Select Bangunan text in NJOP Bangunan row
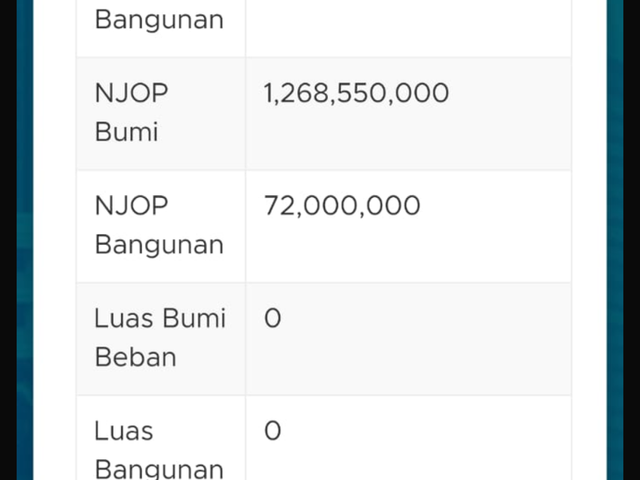640x480 pixels. coord(159,245)
